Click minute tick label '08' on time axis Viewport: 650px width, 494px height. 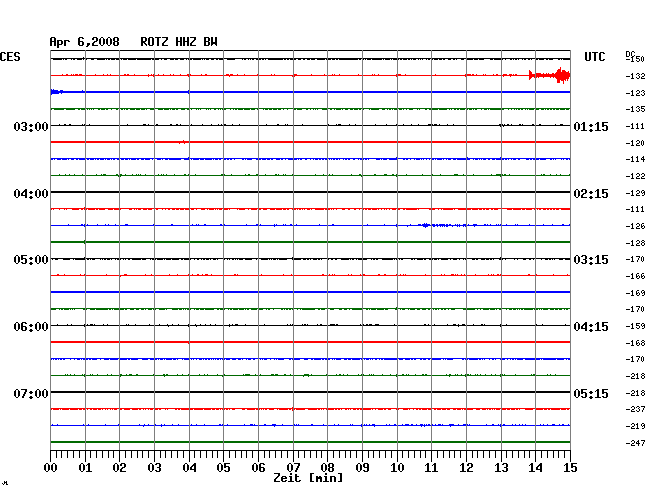point(327,468)
